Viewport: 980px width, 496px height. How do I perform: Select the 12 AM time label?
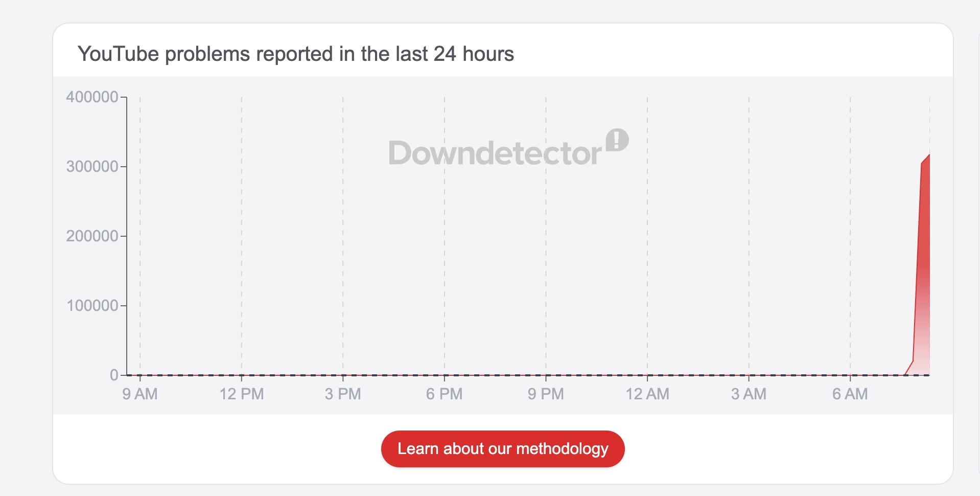(647, 394)
